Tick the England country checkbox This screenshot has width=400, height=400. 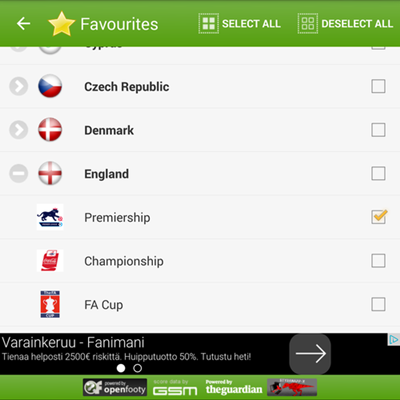point(378,173)
